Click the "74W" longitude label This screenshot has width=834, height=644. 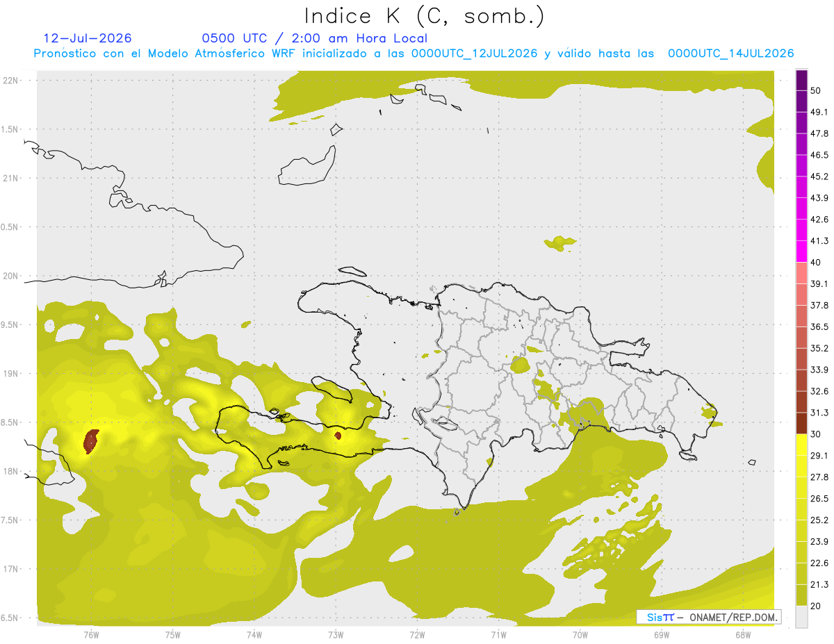(254, 635)
